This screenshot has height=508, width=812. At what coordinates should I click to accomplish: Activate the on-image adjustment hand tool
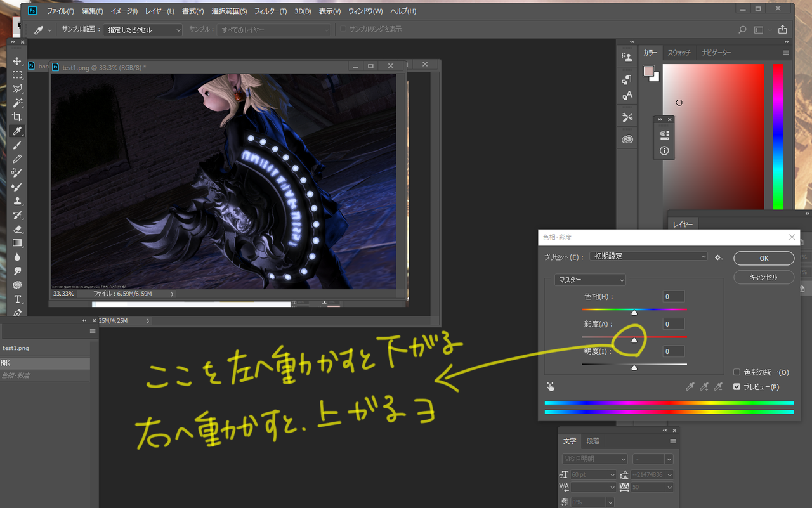click(551, 386)
